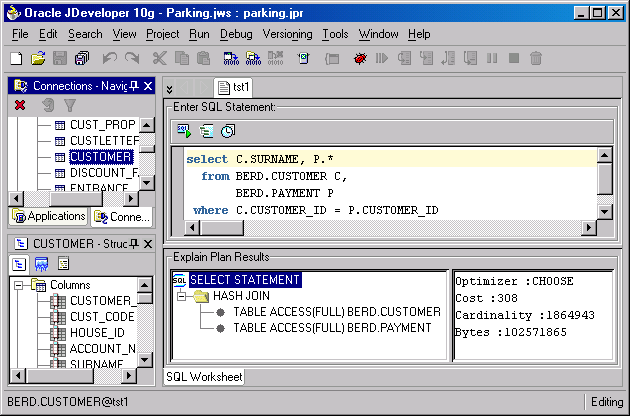This screenshot has width=630, height=416.
Task: Click the Debug ladybug icon
Action: [360, 59]
